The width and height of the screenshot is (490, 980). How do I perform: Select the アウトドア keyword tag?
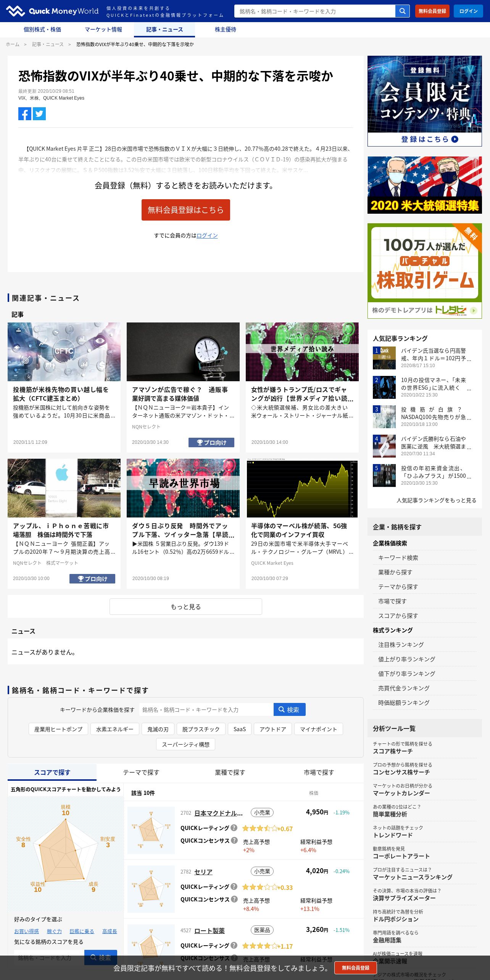pyautogui.click(x=273, y=729)
